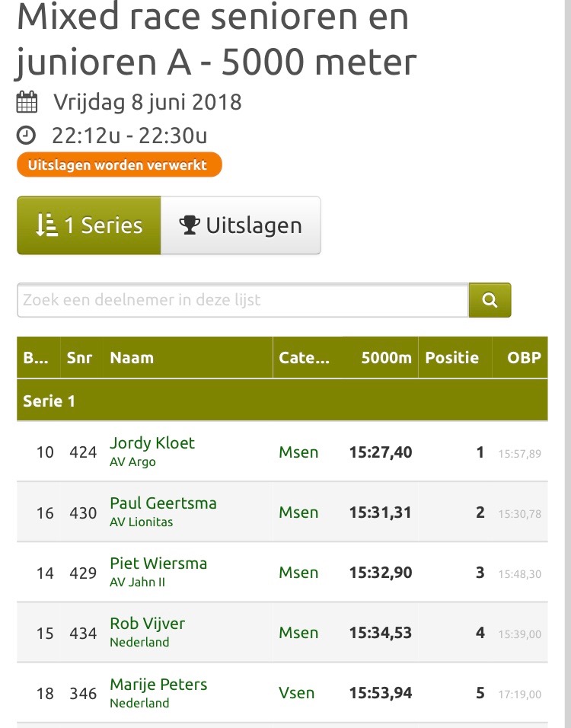This screenshot has width=571, height=728.
Task: Click the Vsen category for Marije Peters
Action: (297, 693)
